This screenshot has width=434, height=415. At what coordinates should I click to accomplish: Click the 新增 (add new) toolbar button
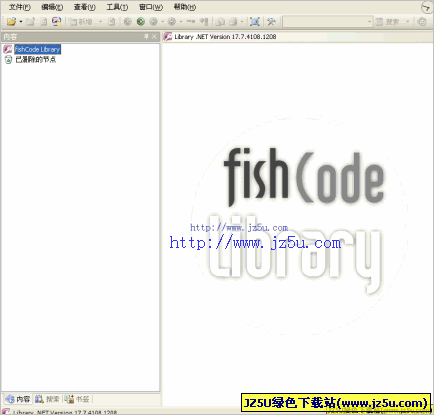(x=80, y=22)
